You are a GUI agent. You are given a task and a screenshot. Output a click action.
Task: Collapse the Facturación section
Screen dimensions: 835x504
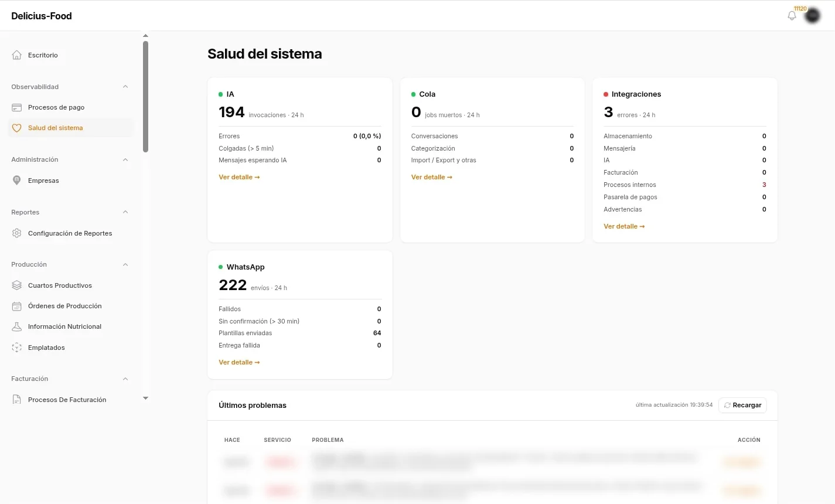coord(125,379)
